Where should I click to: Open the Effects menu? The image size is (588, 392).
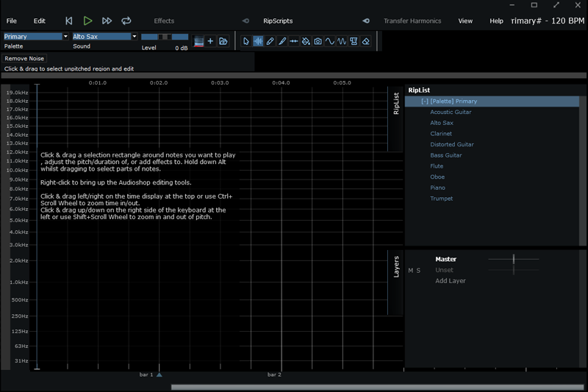tap(164, 21)
